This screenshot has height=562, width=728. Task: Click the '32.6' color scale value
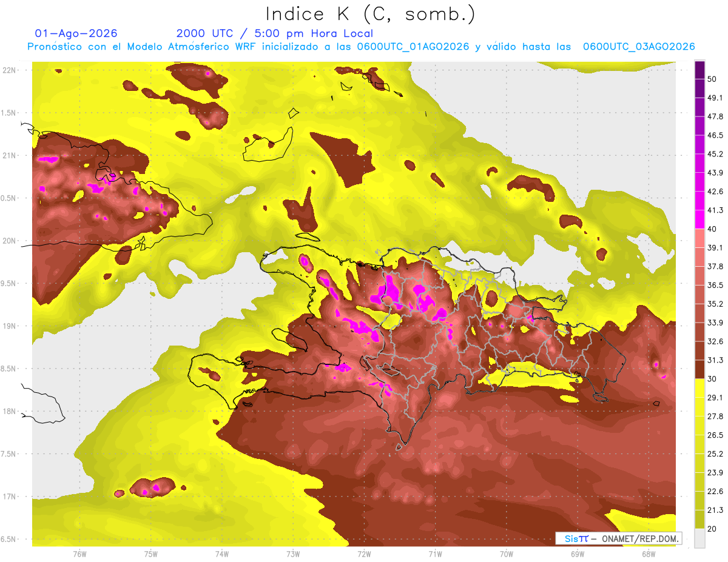[715, 341]
